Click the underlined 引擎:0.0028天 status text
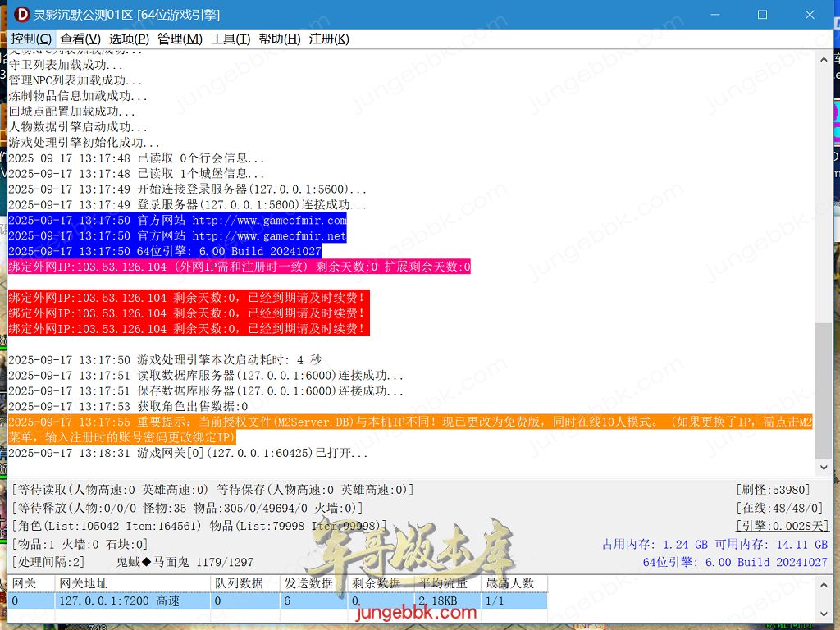This screenshot has width=840, height=630. (783, 526)
